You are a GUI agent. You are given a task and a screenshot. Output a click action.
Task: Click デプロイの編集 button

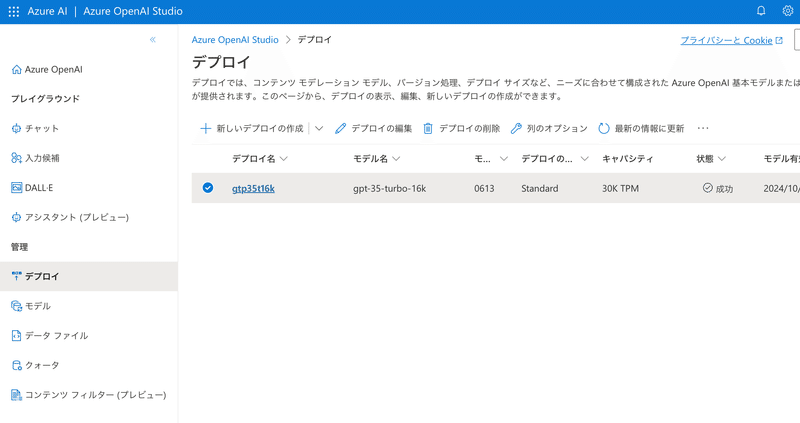(x=373, y=129)
